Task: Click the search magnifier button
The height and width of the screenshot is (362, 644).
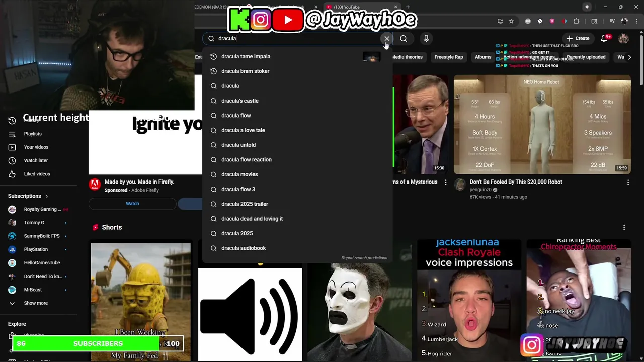Action: pos(404,38)
